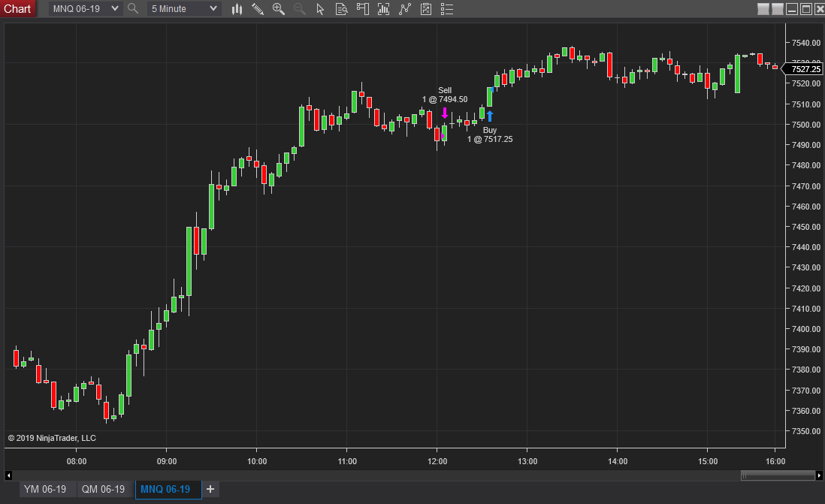Viewport: 825px width, 504px height.
Task: Click the 09:00 time axis label
Action: point(167,461)
